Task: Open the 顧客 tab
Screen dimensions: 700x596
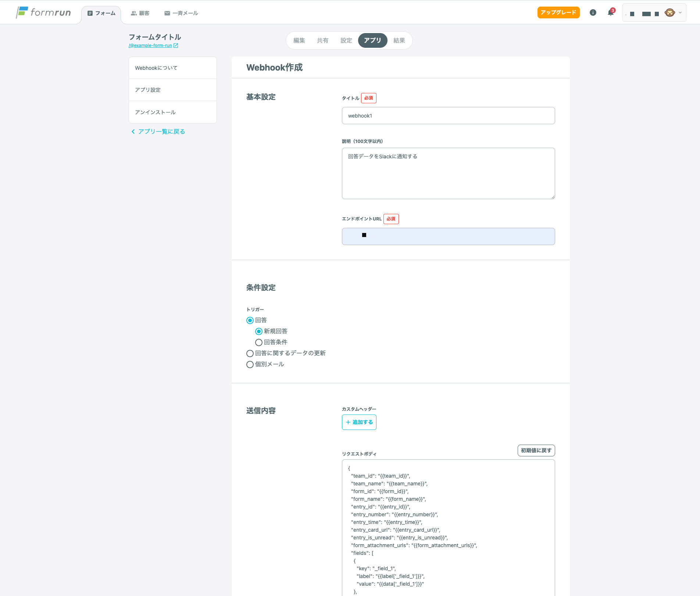Action: point(140,13)
